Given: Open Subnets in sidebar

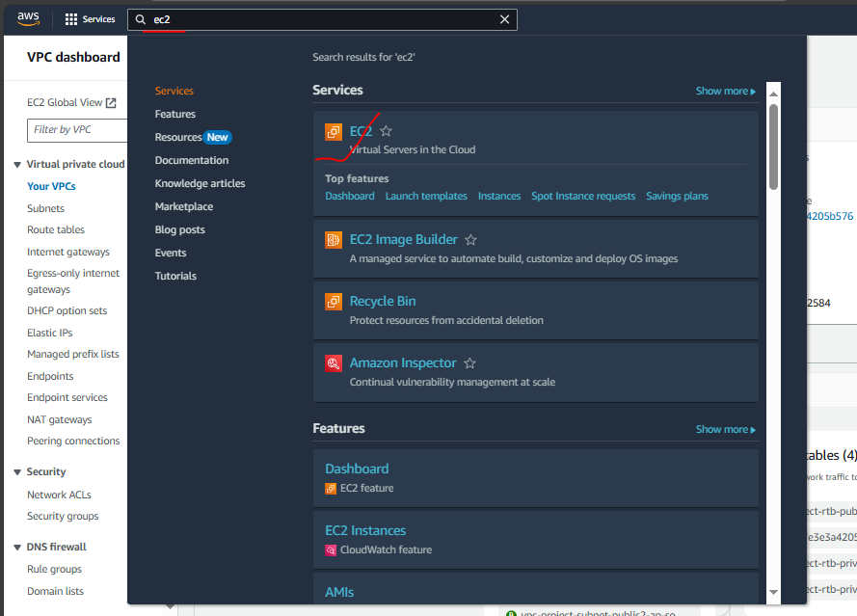Looking at the screenshot, I should [x=46, y=209].
